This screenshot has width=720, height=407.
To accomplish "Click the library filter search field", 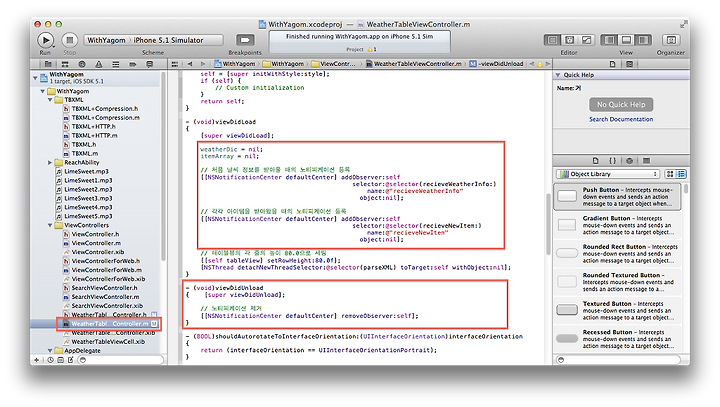I will tap(617, 360).
